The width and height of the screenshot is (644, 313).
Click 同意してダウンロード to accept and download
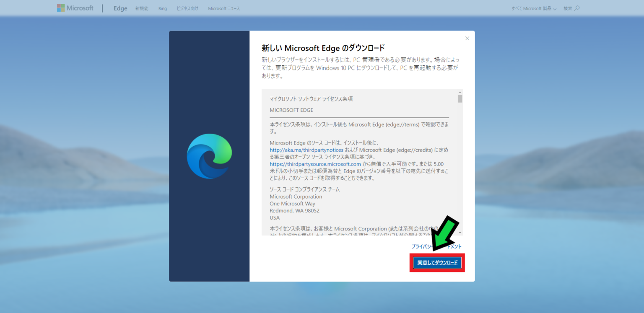(437, 263)
